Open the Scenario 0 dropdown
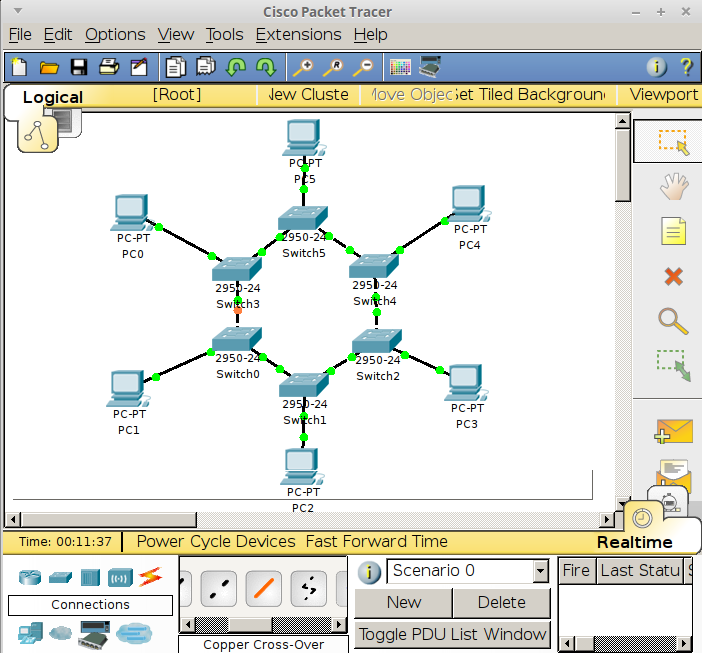Viewport: 702px width, 653px height. tap(540, 571)
